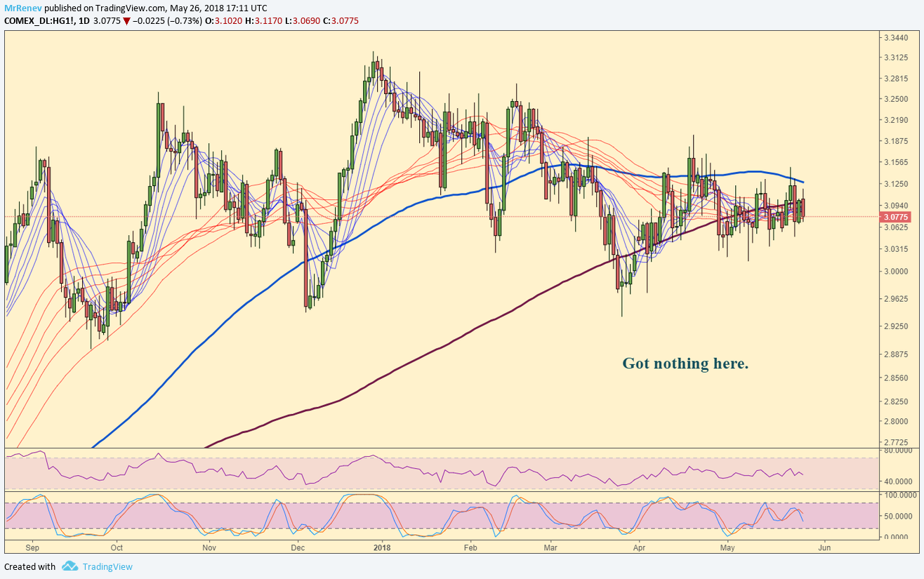Viewport: 924px width, 579px height.
Task: Click the Jun label on time axis
Action: tap(824, 547)
